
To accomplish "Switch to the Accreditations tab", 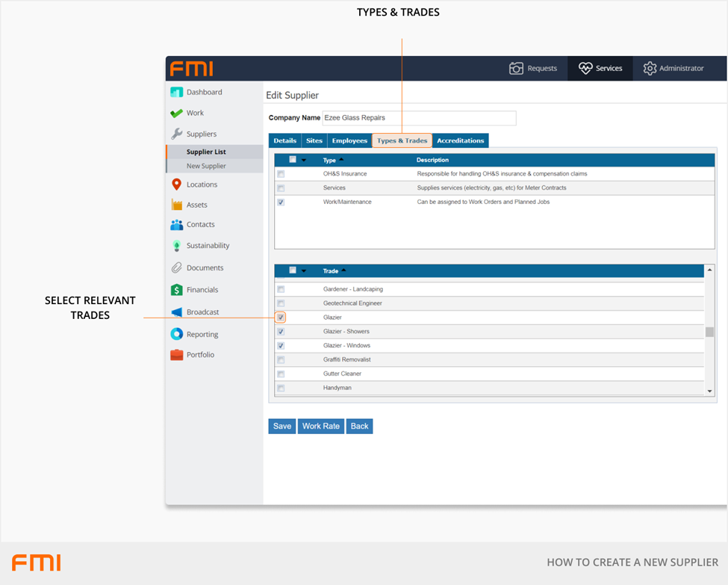I will (x=460, y=140).
